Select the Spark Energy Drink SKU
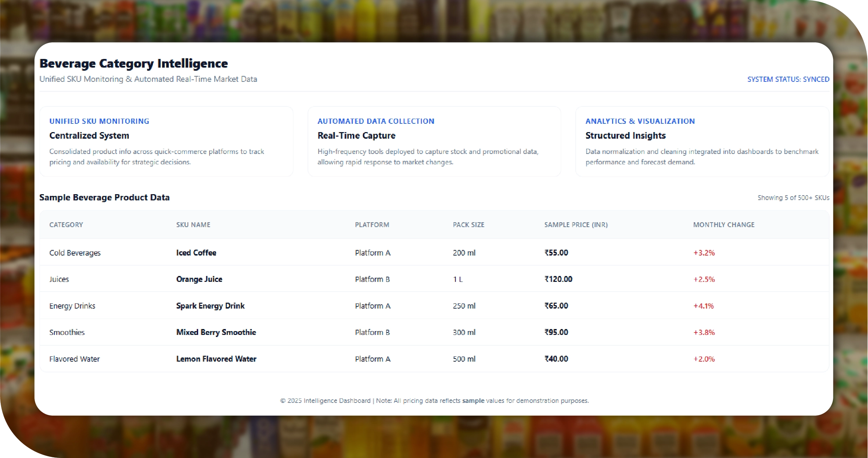The image size is (868, 458). [210, 306]
